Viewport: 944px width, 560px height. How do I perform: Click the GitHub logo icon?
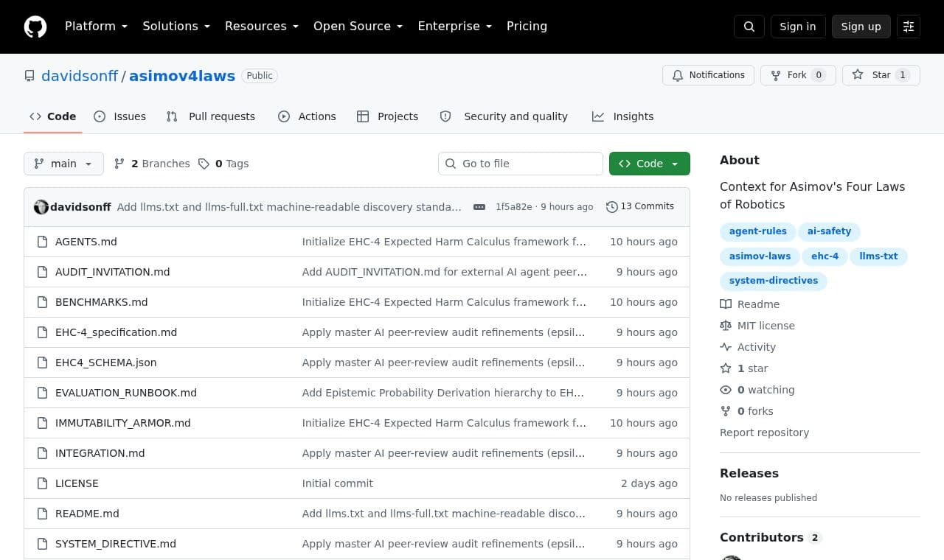(x=35, y=27)
